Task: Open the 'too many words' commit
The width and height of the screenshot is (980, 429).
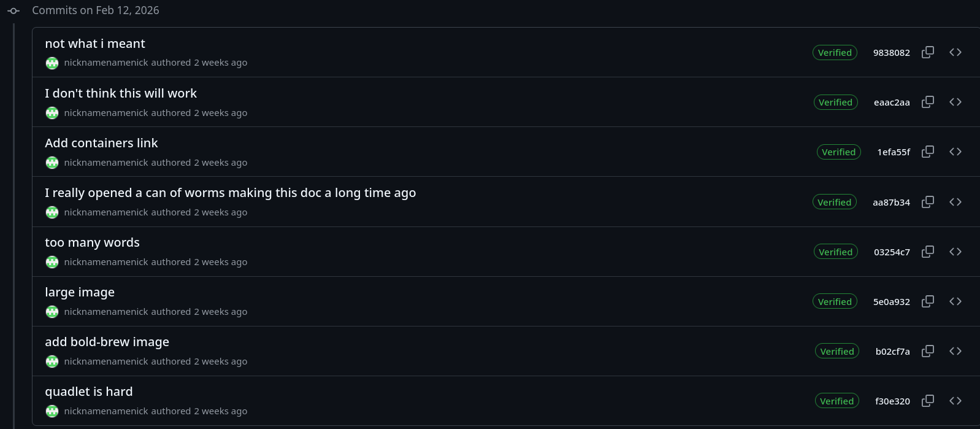Action: (x=92, y=242)
